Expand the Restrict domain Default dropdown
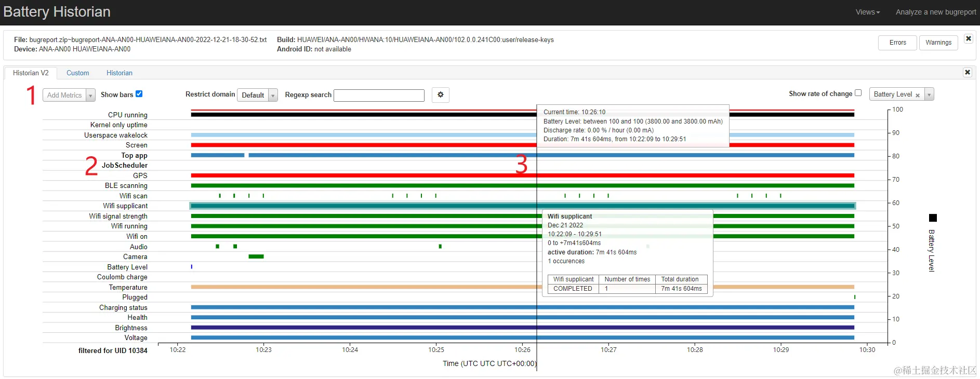 click(257, 95)
